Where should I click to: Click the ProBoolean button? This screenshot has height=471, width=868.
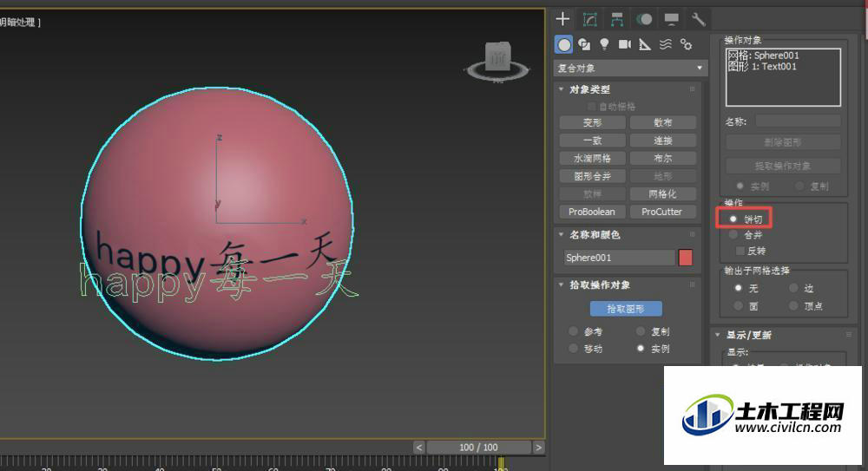(592, 212)
